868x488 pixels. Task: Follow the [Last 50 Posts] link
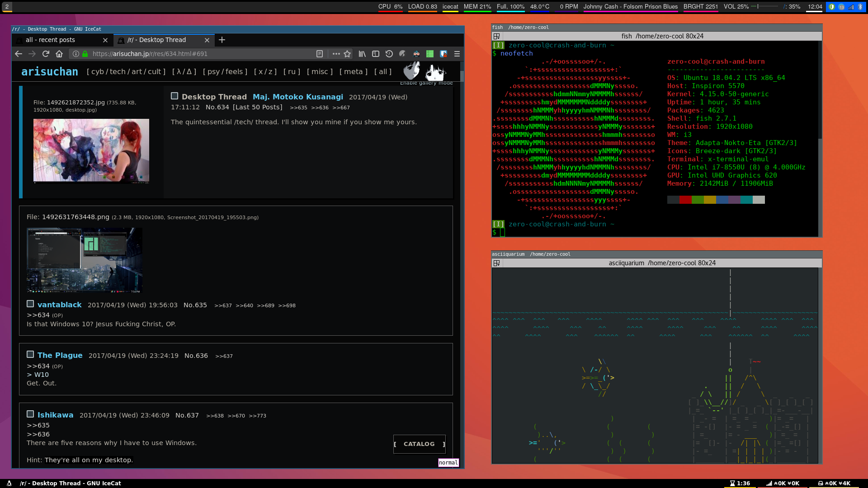click(257, 107)
